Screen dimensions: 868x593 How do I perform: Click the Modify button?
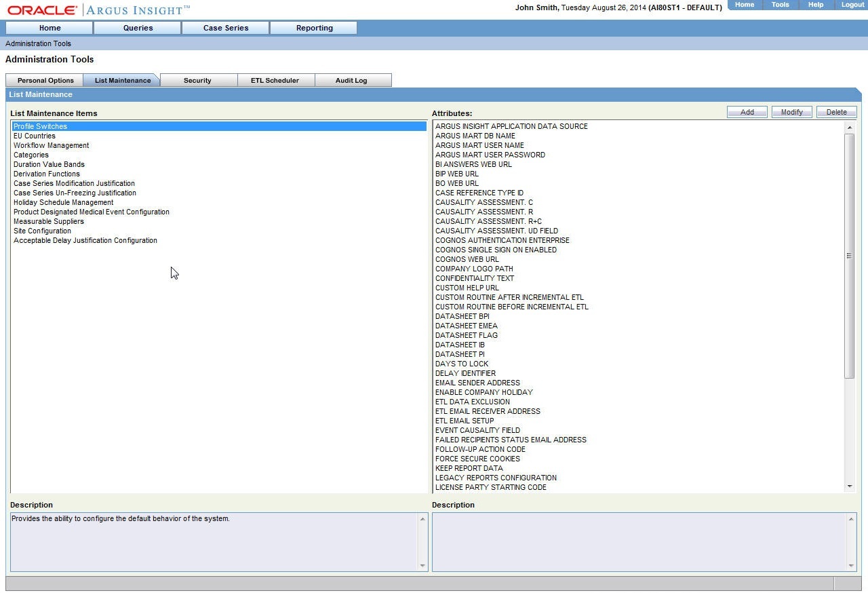792,112
